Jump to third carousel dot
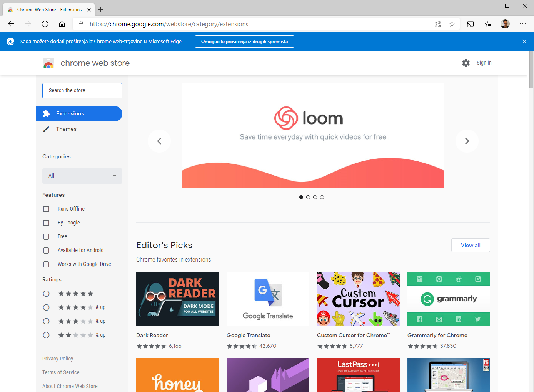Screen dimensions: 534x392 (x=315, y=197)
